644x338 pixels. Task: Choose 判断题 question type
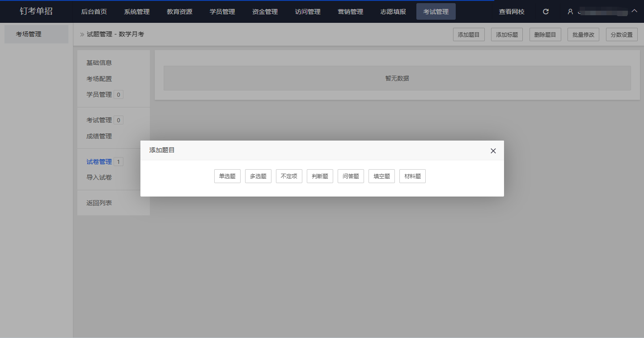point(320,176)
